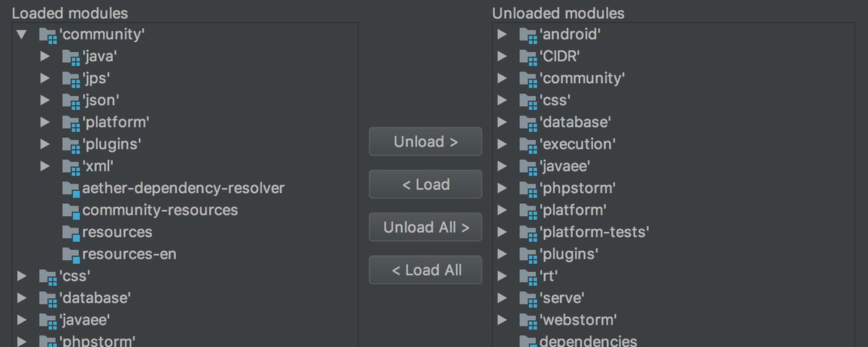Click the 'json' module group folder icon
Viewport: 868px width, 347px height.
71,100
